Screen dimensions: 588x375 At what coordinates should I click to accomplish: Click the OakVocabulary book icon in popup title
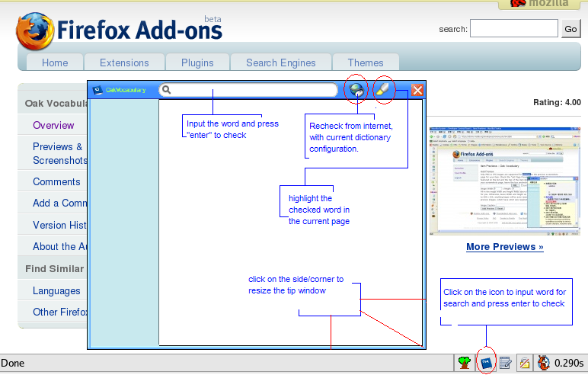coord(97,90)
